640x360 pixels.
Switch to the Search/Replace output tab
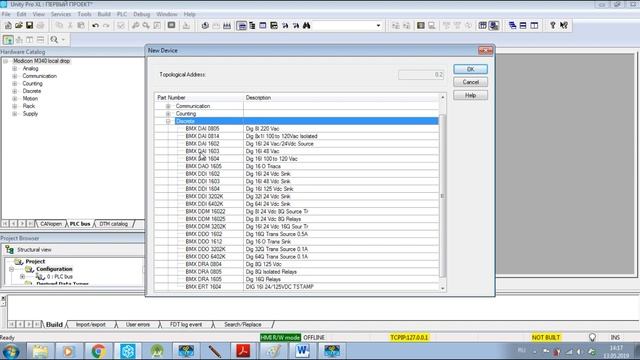(x=242, y=324)
